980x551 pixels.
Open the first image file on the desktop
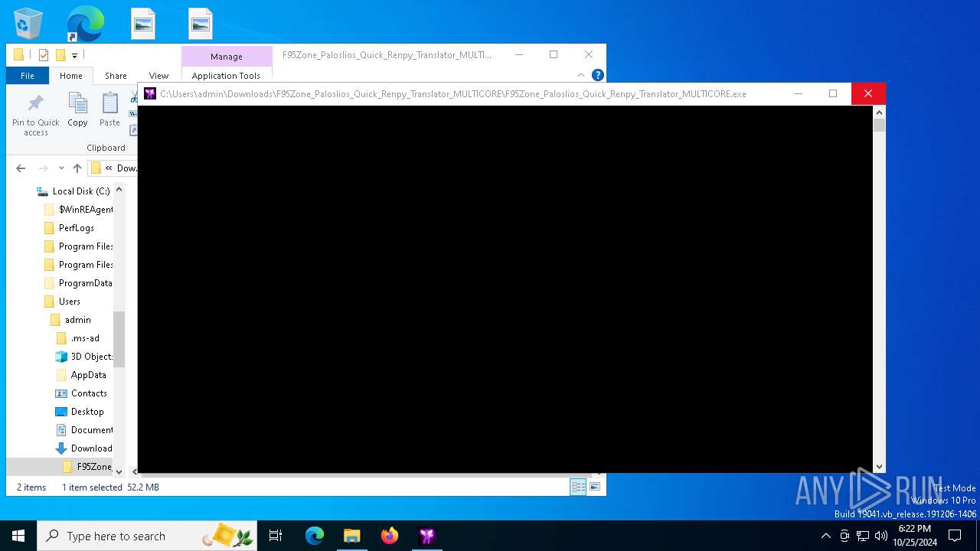point(142,24)
